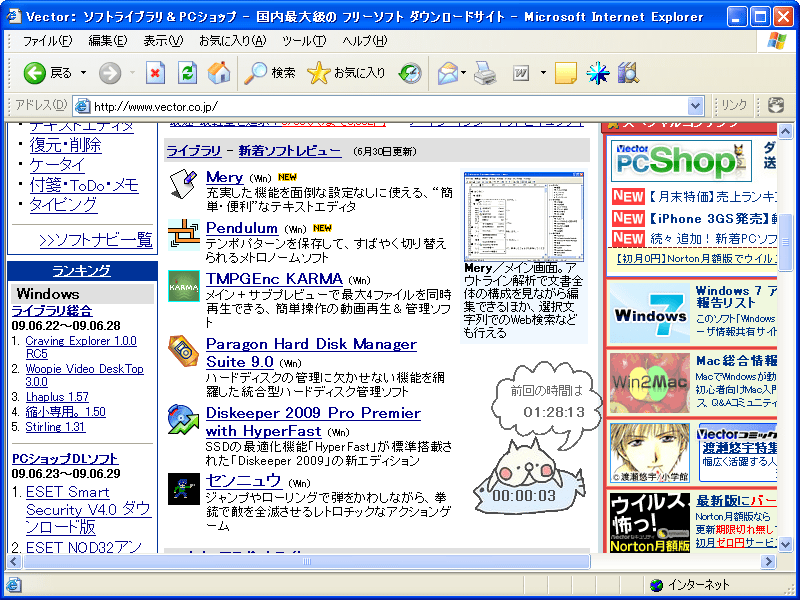The width and height of the screenshot is (800, 600).
Task: Open the Pendulum software link
Action: click(x=242, y=228)
